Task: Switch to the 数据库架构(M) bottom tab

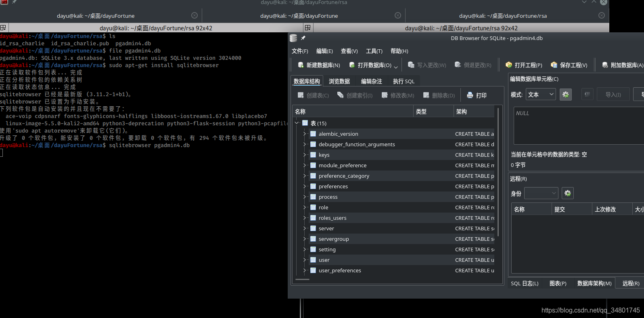Action: tap(594, 283)
